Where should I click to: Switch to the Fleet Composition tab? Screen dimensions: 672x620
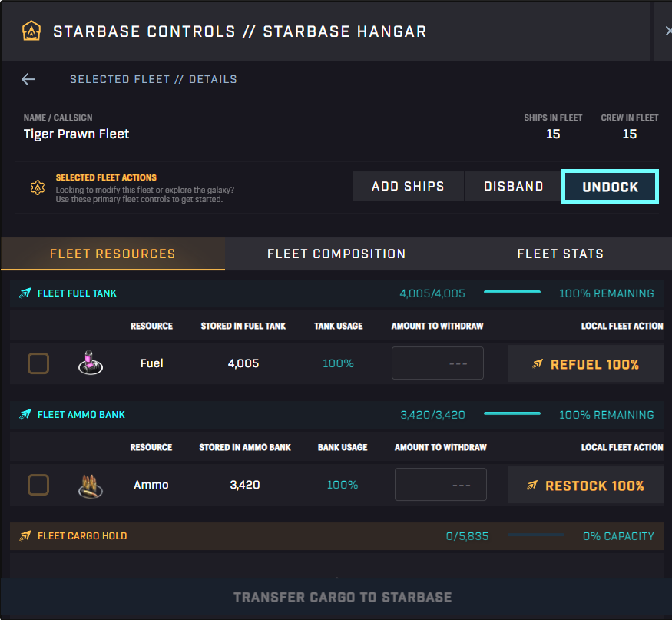click(336, 254)
